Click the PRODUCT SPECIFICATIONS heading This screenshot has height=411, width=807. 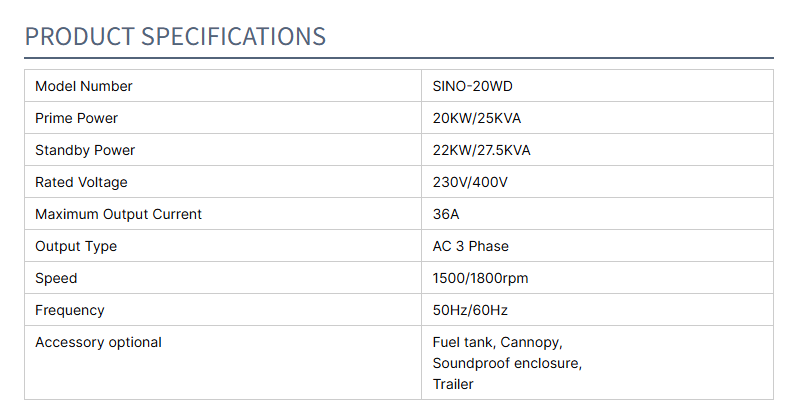[x=175, y=37]
